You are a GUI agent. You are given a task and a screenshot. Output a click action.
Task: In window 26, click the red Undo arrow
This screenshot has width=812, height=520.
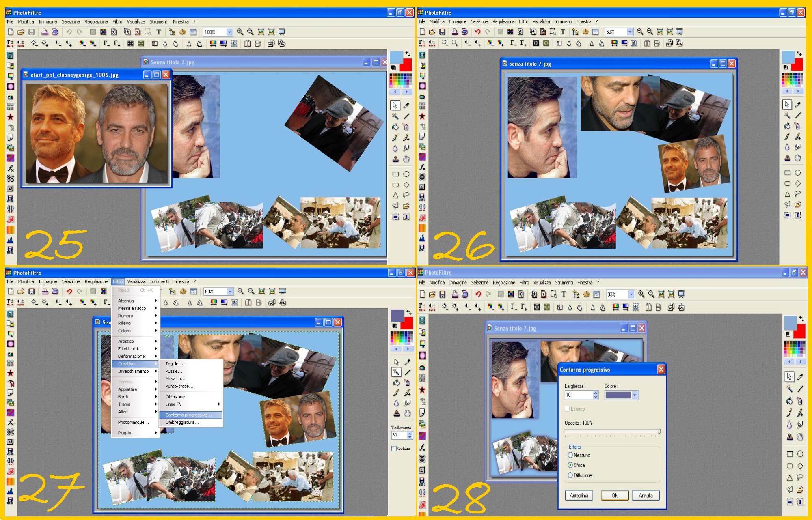click(477, 32)
